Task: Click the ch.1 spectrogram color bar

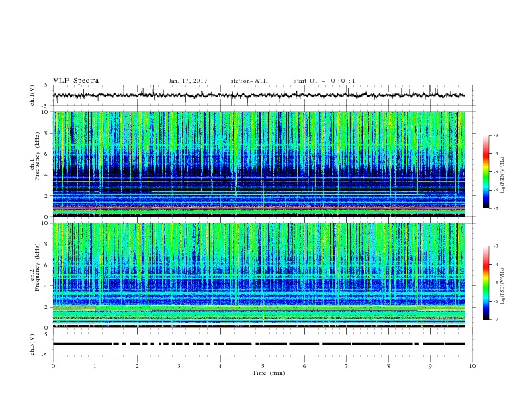Action: 486,172
